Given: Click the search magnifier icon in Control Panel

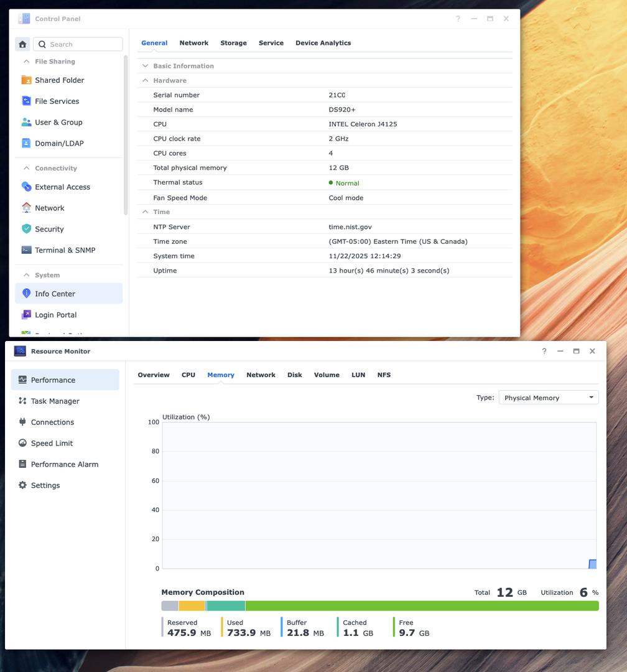Looking at the screenshot, I should (x=42, y=44).
